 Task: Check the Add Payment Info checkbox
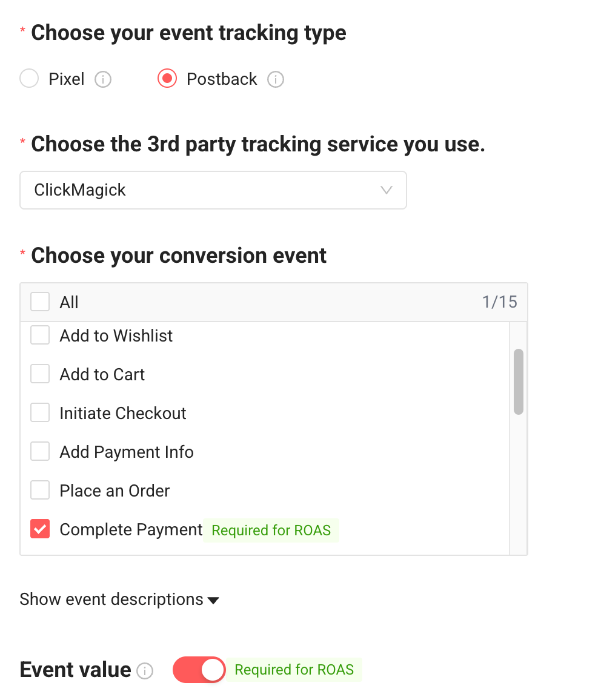coord(40,451)
